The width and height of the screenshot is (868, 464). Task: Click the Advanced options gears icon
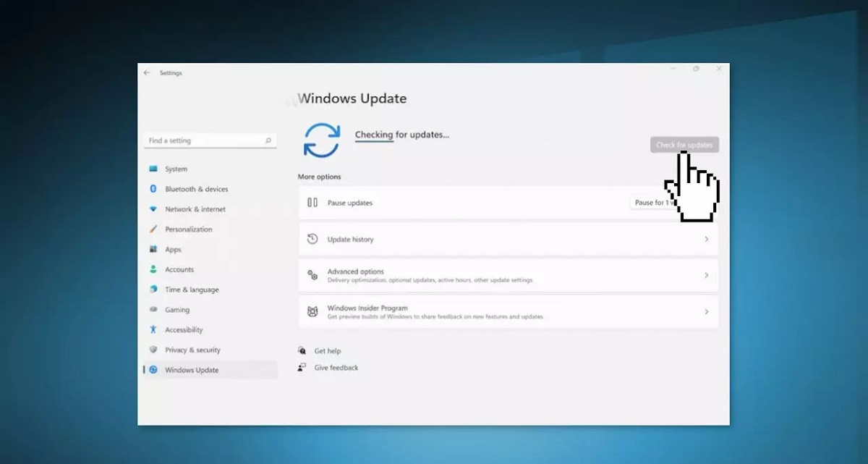(312, 275)
